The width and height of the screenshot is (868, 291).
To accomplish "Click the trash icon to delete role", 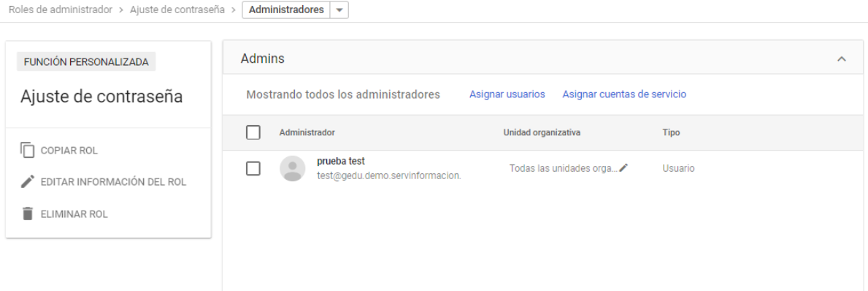I will click(27, 214).
